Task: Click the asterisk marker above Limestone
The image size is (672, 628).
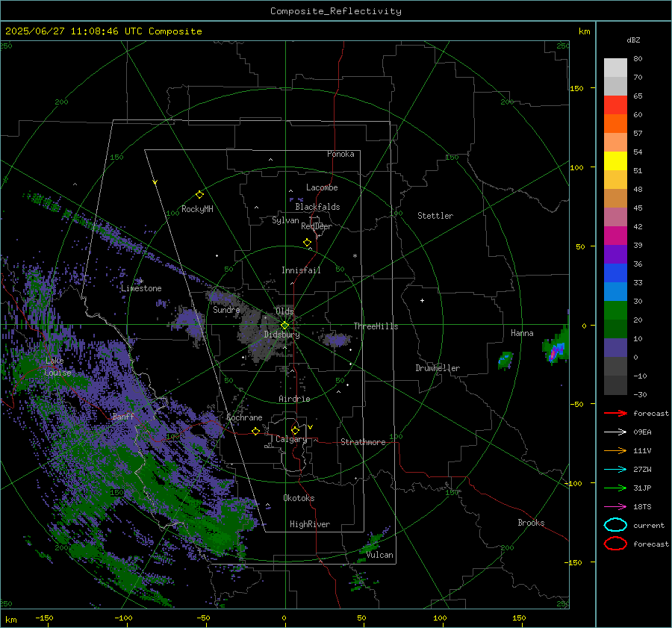Action: click(x=141, y=282)
